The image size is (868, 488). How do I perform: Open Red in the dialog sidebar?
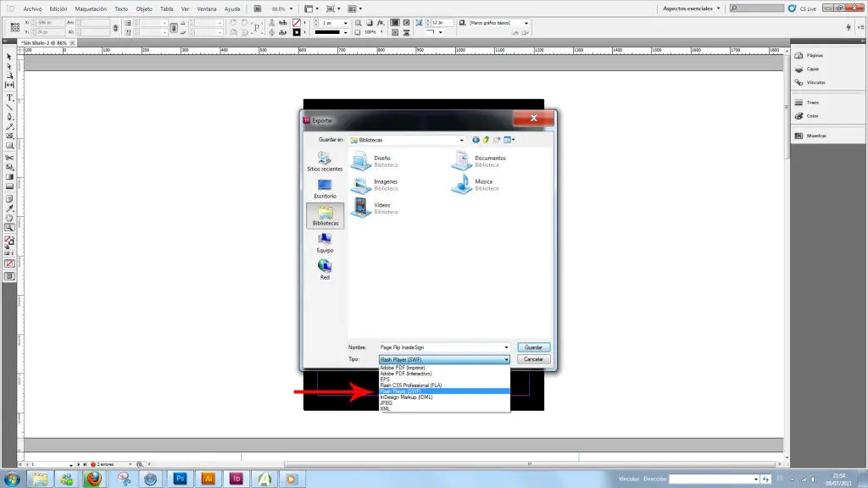(325, 270)
